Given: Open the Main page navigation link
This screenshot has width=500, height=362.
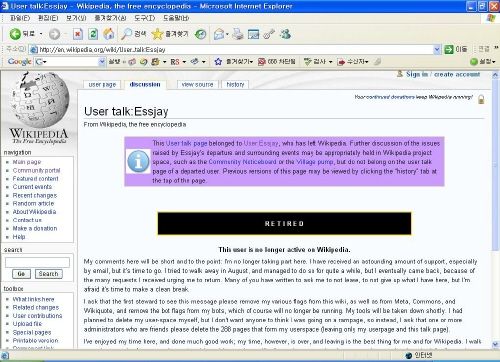Looking at the screenshot, I should click(27, 162).
